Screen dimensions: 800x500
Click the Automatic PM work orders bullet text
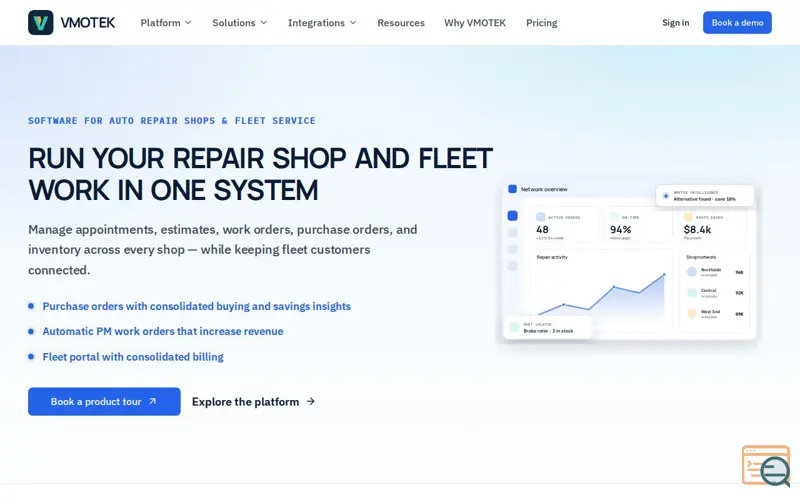163,331
